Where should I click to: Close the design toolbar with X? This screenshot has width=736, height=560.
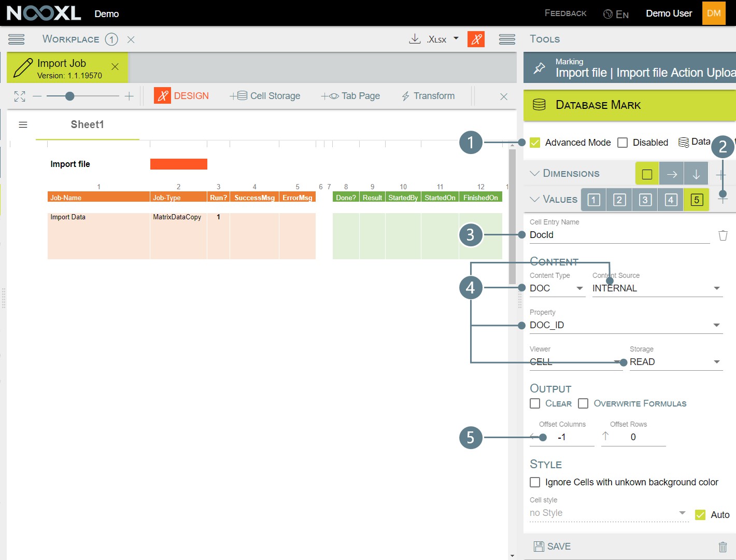[x=504, y=96]
